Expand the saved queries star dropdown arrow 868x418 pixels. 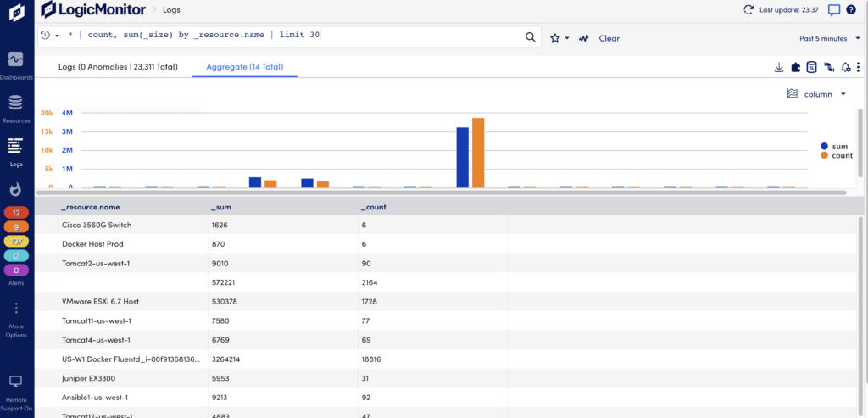567,39
